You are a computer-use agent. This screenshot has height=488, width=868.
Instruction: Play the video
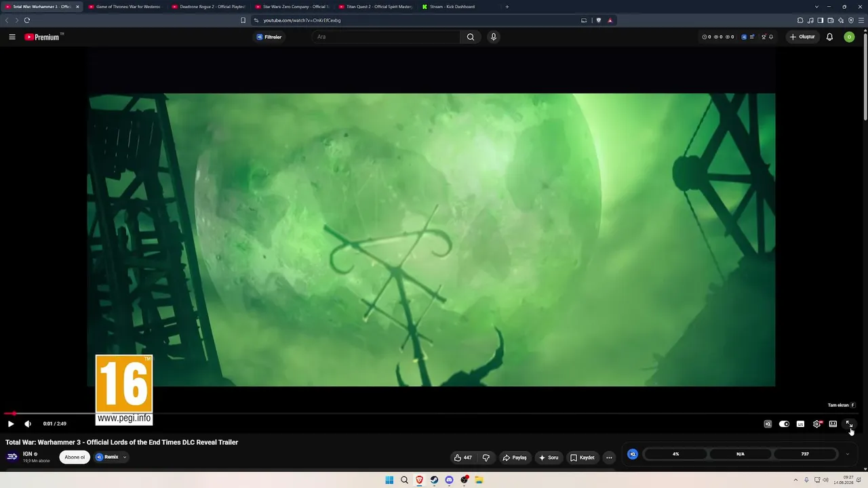(11, 424)
